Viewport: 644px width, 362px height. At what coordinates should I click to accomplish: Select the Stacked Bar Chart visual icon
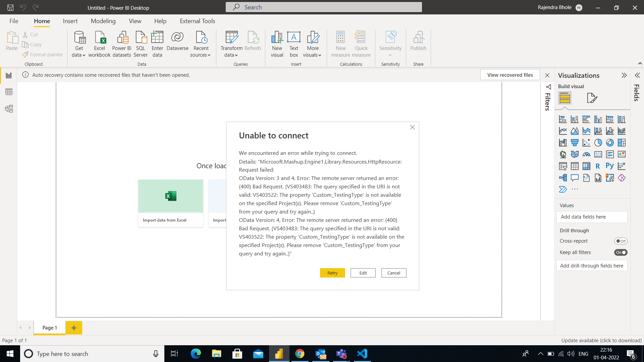[x=562, y=119]
